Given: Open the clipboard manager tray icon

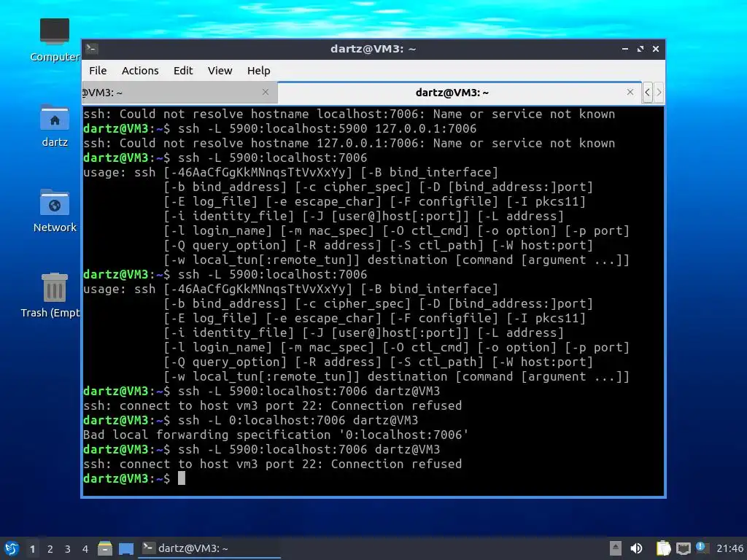Looking at the screenshot, I should pyautogui.click(x=663, y=548).
